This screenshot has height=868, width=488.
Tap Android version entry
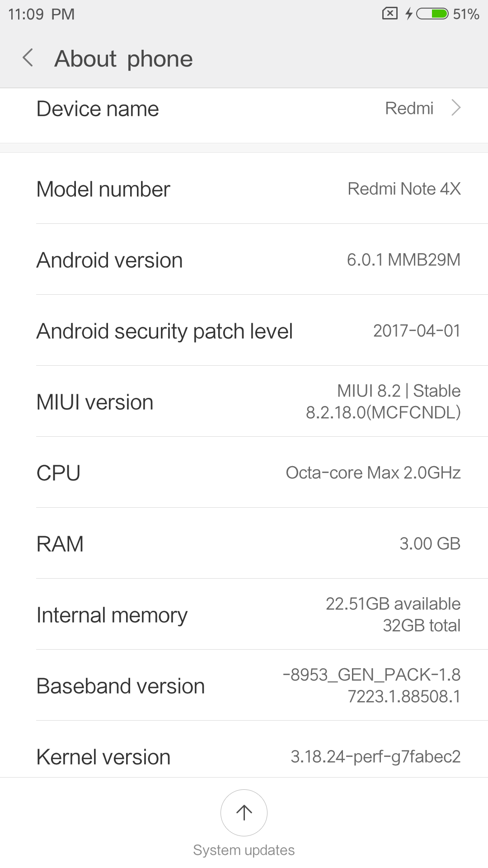pos(244,260)
